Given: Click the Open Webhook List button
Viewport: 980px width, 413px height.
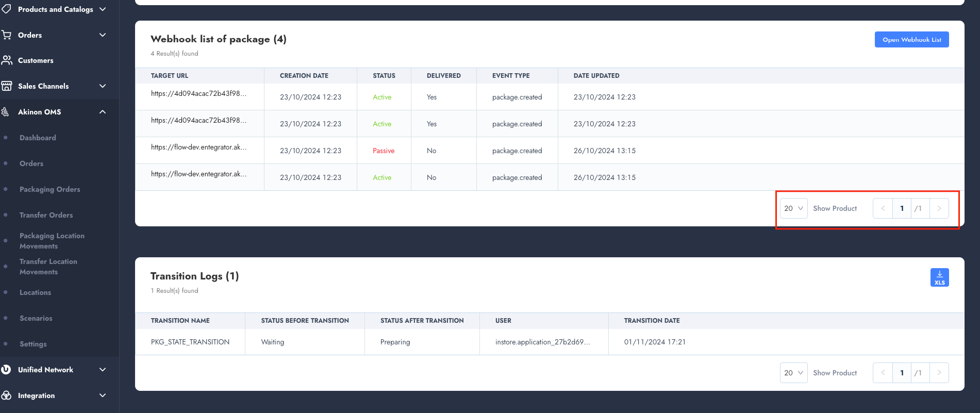Looking at the screenshot, I should pyautogui.click(x=911, y=40).
